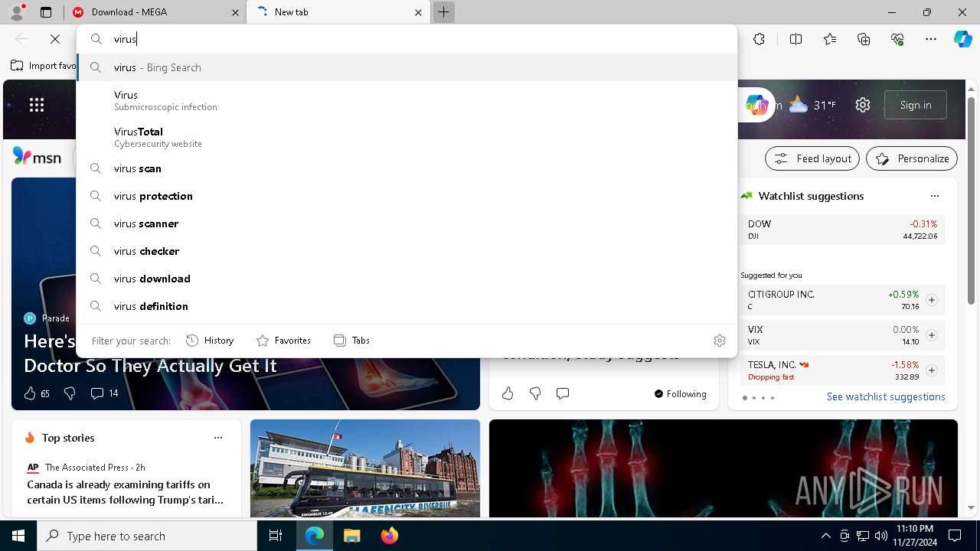Open MSN app launcher grid icon

pyautogui.click(x=37, y=105)
